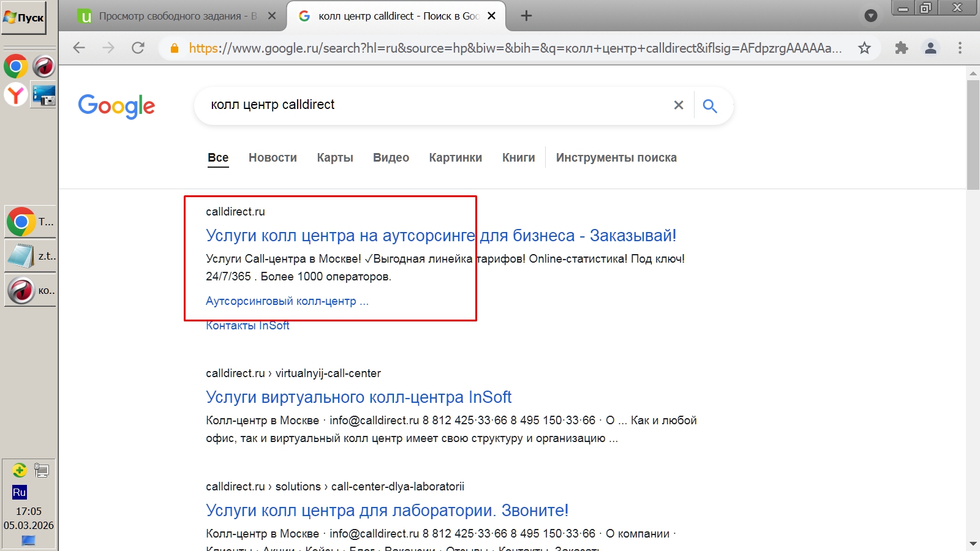
Task: Go to Google home via the logo
Action: [116, 106]
